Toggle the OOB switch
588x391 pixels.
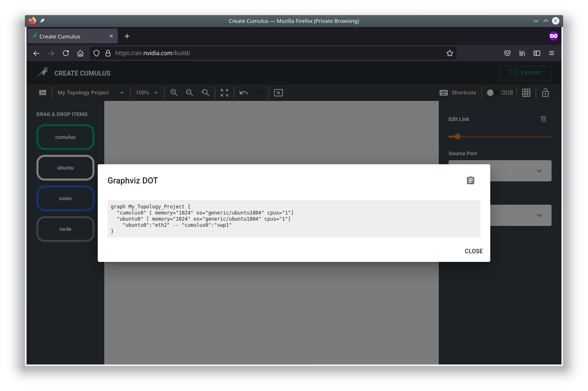492,93
